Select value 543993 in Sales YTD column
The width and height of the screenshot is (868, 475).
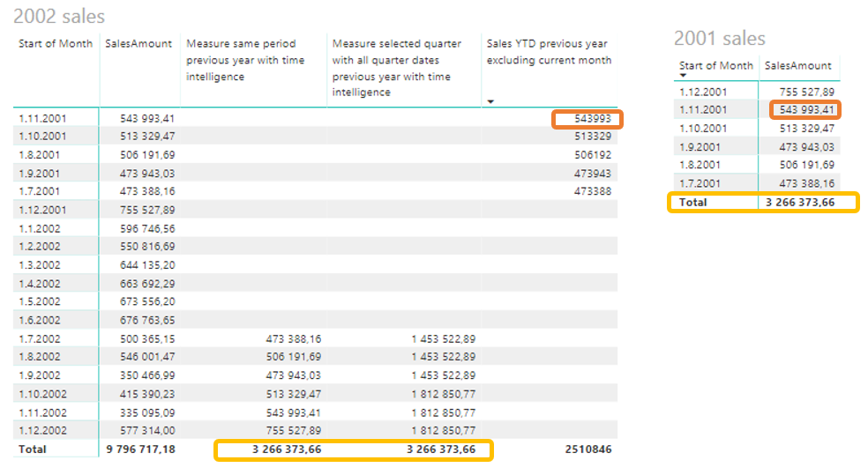[592, 118]
